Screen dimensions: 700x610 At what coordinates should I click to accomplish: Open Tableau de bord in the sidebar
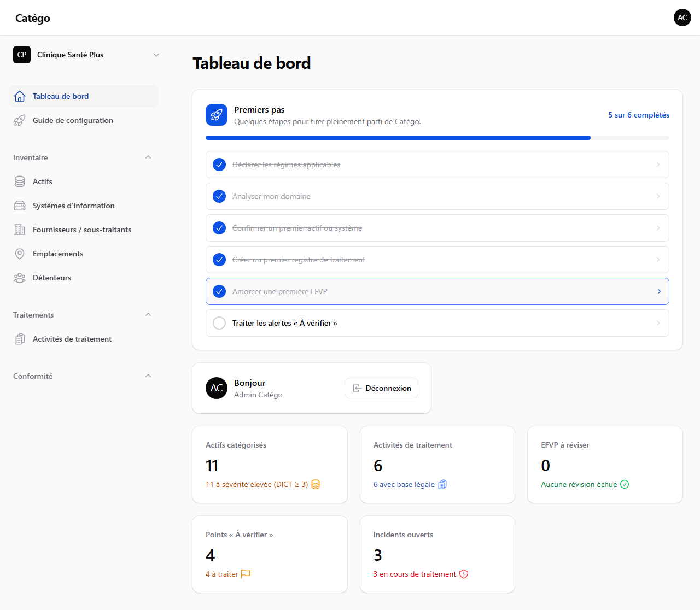(x=83, y=96)
